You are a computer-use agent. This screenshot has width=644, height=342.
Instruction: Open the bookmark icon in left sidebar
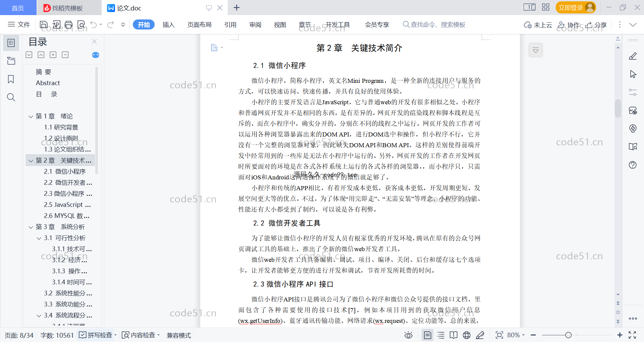[11, 79]
